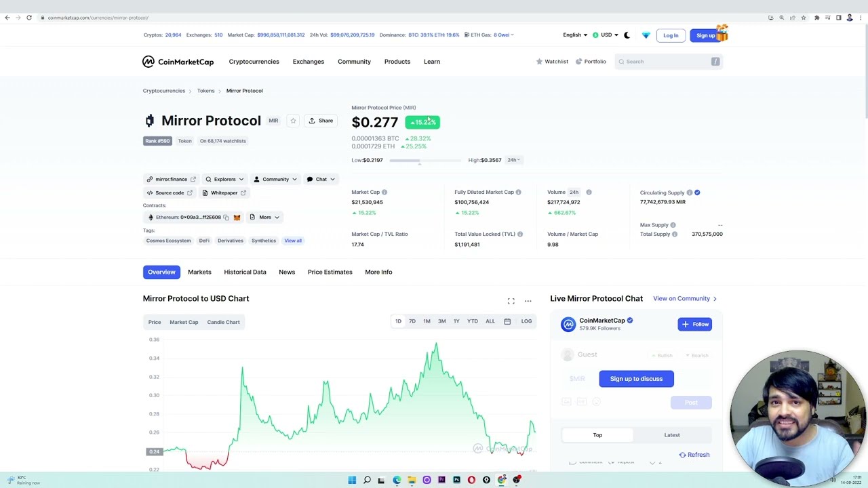Click the Log In button
This screenshot has height=488, width=868.
click(671, 35)
